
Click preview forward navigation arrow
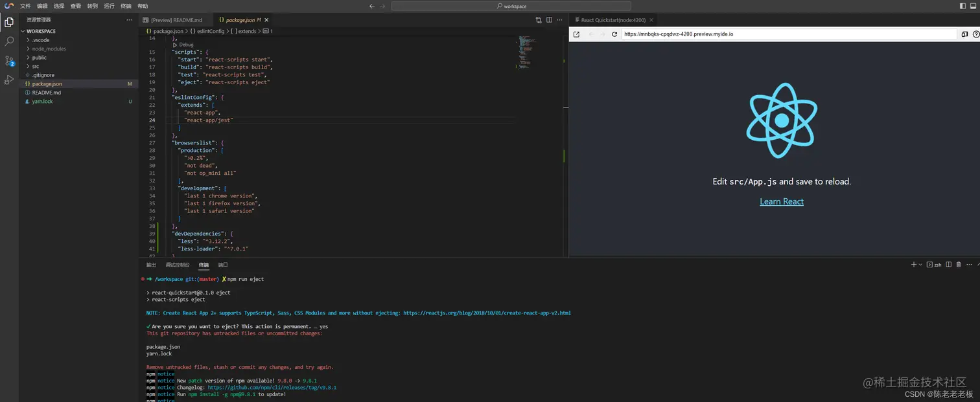point(603,34)
